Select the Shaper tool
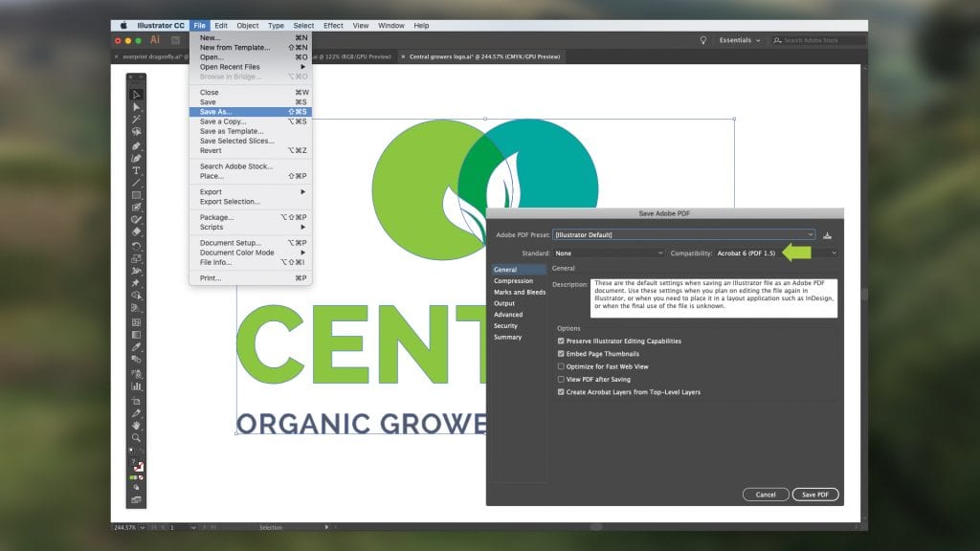Viewport: 980px width, 551px height. tap(136, 219)
